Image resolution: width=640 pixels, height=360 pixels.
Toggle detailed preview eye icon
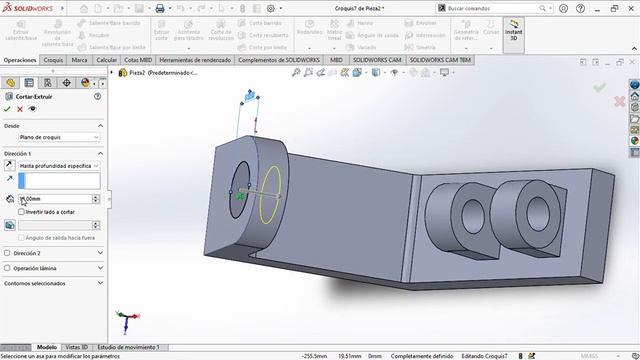point(32,109)
